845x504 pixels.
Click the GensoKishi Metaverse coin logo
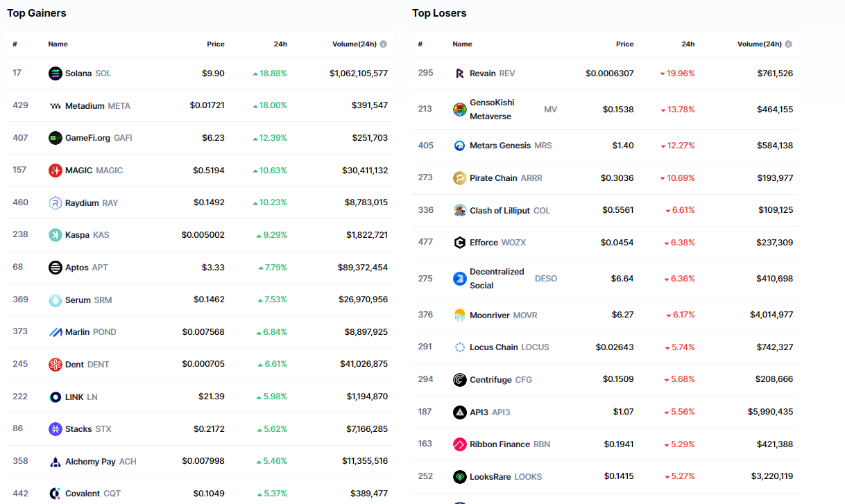pos(460,110)
